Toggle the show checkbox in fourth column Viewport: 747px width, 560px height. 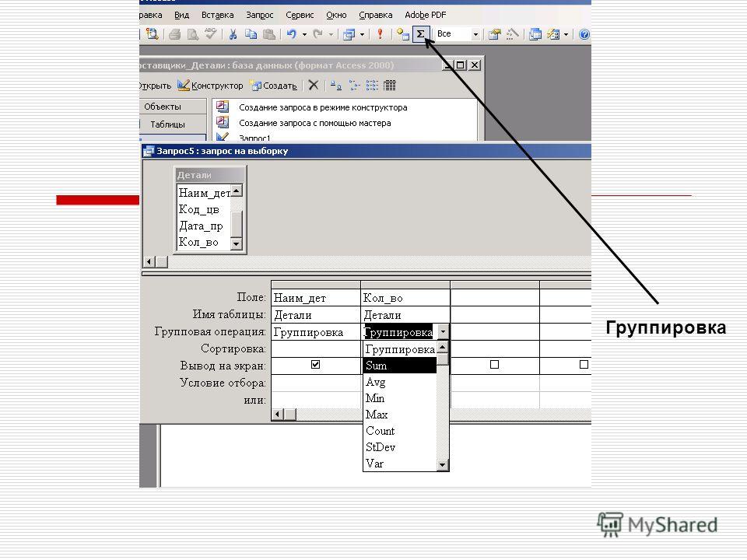[x=584, y=364]
